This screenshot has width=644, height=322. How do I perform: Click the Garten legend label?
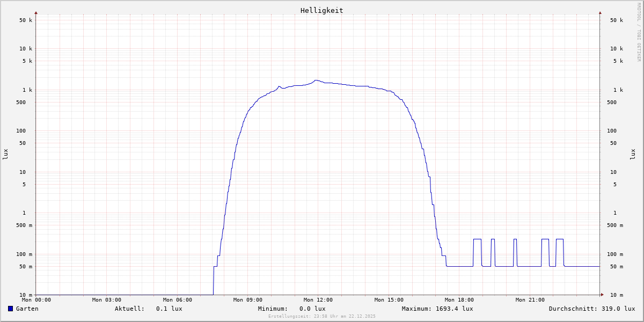point(27,309)
